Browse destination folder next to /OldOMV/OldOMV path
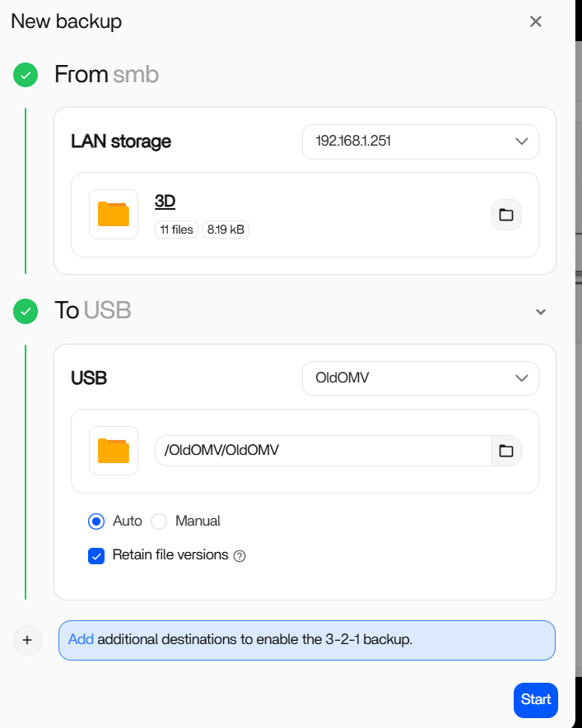 click(x=506, y=451)
